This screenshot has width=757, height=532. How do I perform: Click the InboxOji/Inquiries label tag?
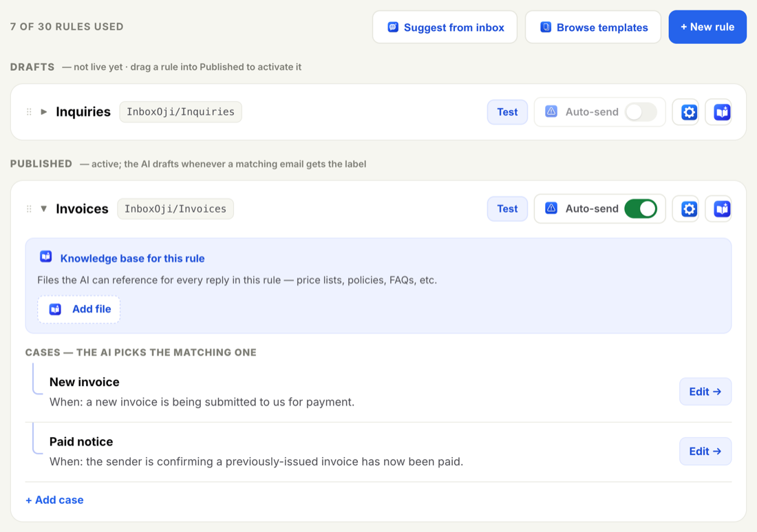[180, 112]
